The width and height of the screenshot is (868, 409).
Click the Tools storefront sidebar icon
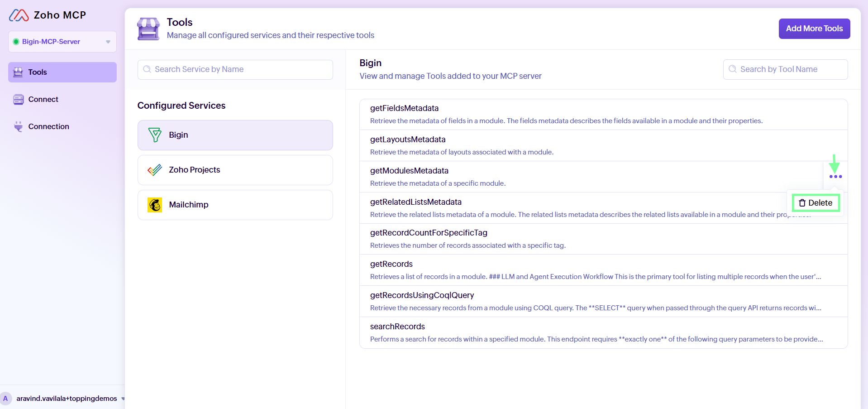point(18,72)
